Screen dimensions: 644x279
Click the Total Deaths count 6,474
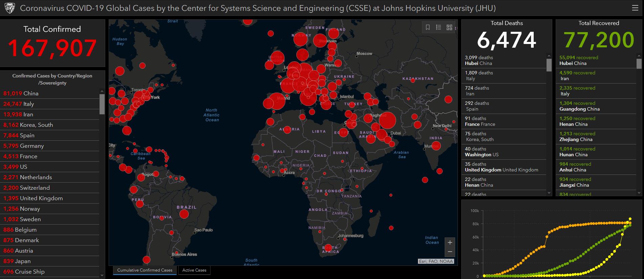point(507,40)
